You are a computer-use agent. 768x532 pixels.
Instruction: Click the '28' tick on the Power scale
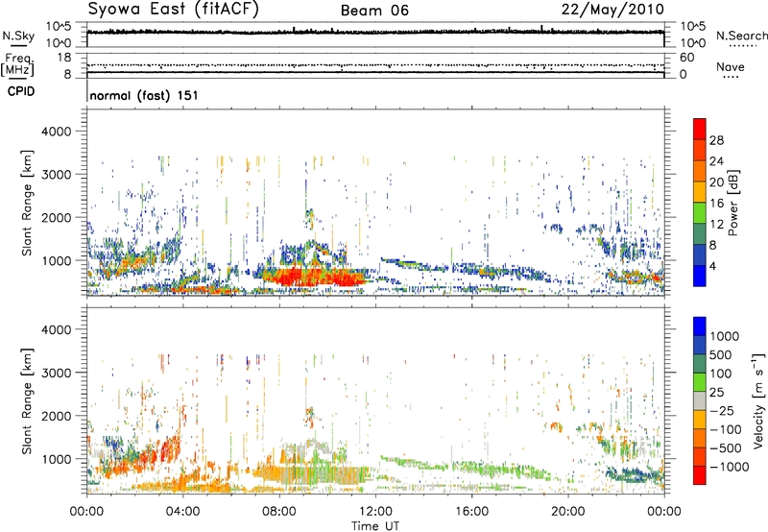coord(716,140)
